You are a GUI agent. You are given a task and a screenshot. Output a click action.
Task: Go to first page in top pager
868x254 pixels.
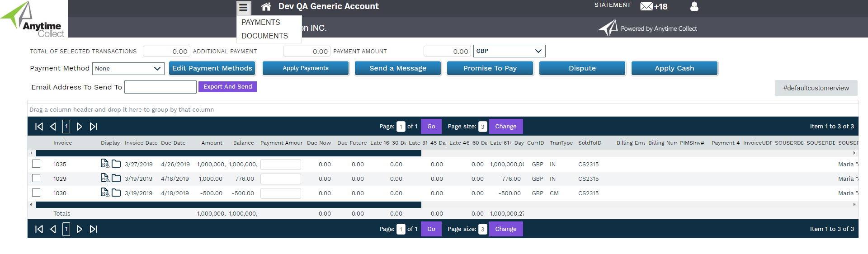pos(39,127)
